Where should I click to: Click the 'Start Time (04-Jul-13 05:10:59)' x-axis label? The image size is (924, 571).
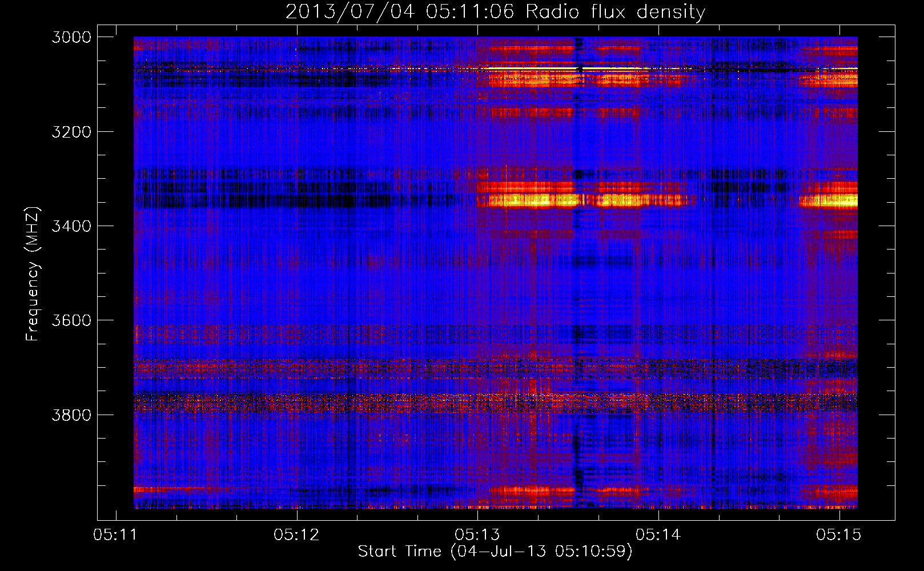(495, 552)
